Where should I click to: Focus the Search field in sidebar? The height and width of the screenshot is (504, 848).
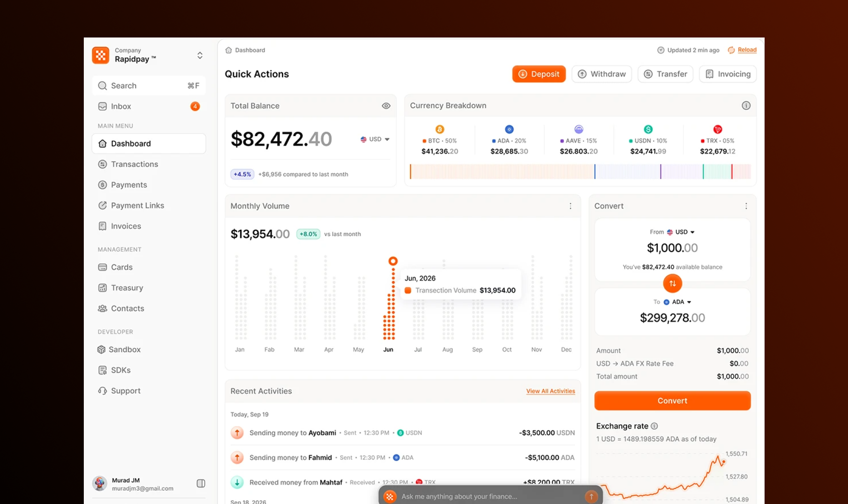pyautogui.click(x=149, y=85)
